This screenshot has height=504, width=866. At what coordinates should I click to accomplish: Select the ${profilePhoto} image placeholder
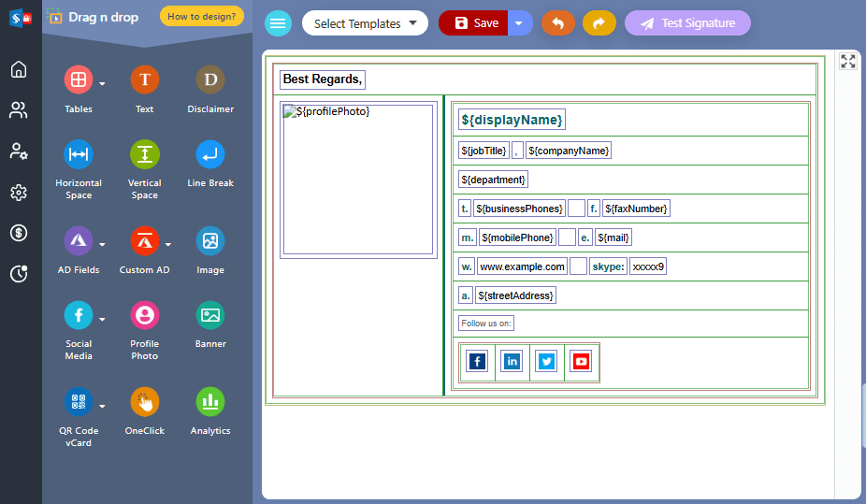coord(358,180)
